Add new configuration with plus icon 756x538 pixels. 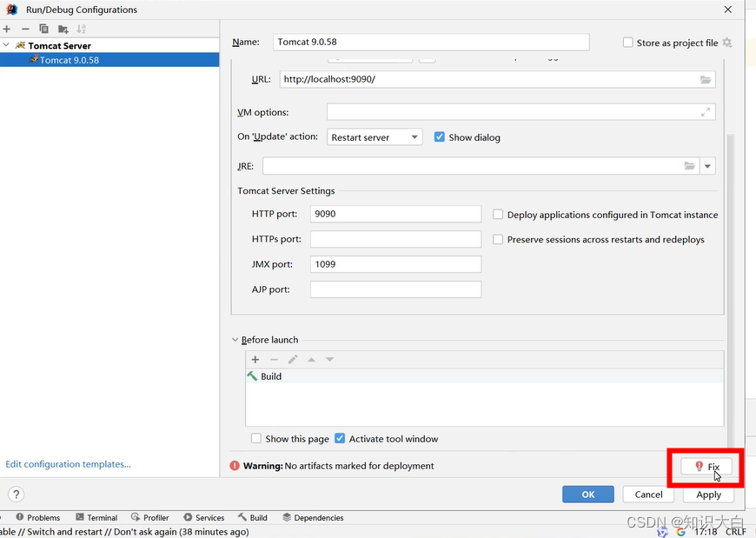point(7,29)
